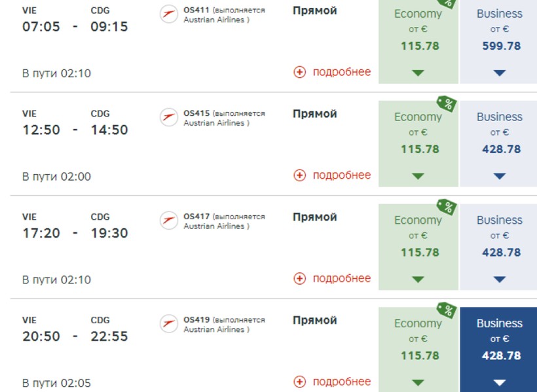Click the plus icon on the 12:50 flight
The height and width of the screenshot is (392, 537).
pyautogui.click(x=300, y=175)
